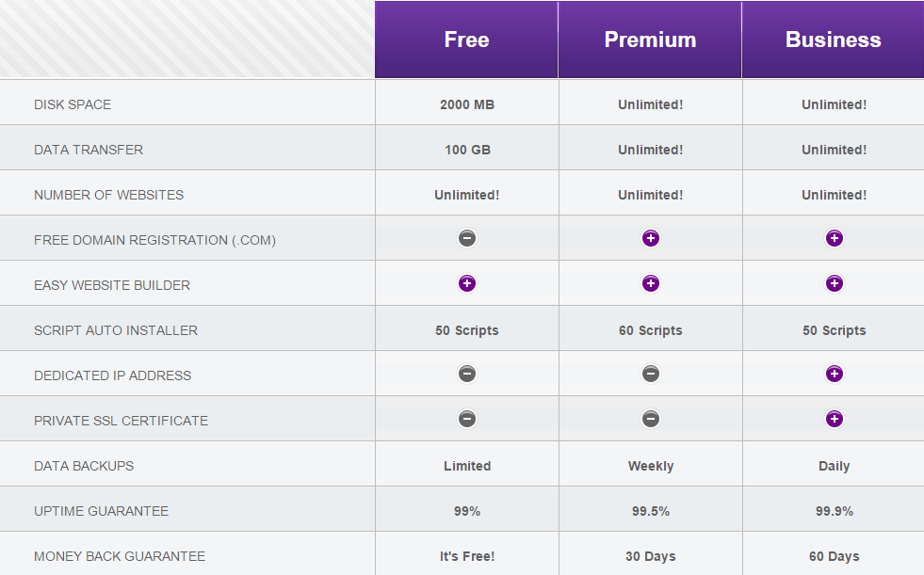924x575 pixels.
Task: Click the Daily backups cell under Business
Action: pyautogui.click(x=834, y=466)
